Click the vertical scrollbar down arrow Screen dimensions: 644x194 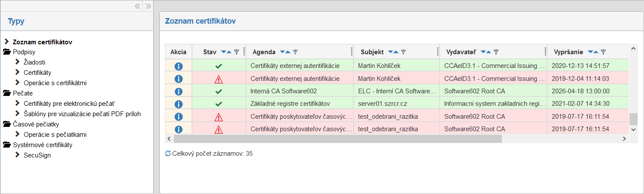click(633, 129)
